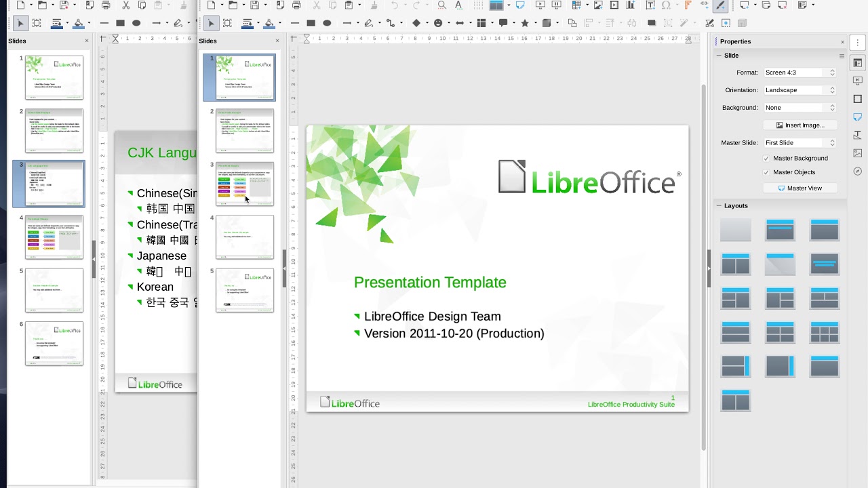Toggle Shadow icon in drawing toolbar
This screenshot has height=488, width=868.
tap(652, 22)
